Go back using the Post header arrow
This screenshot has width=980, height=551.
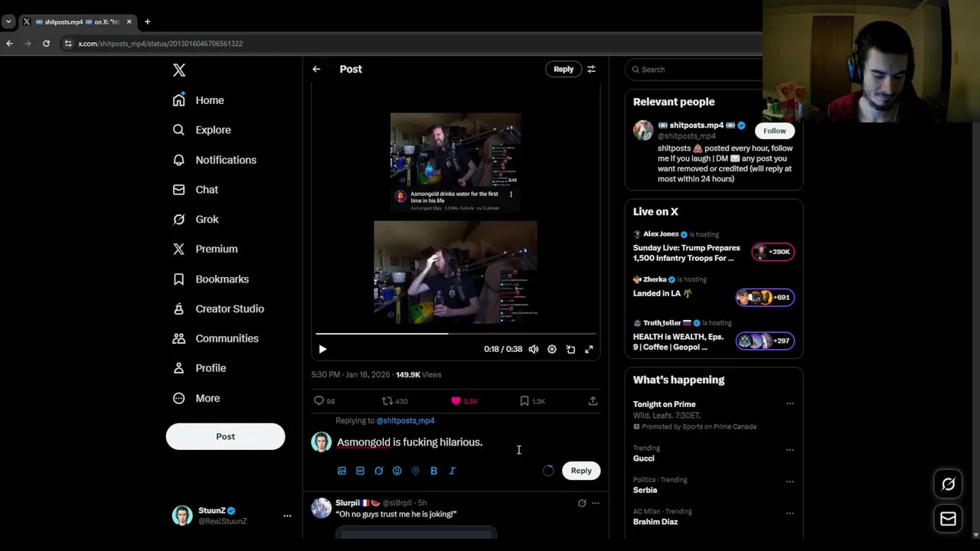pos(316,69)
